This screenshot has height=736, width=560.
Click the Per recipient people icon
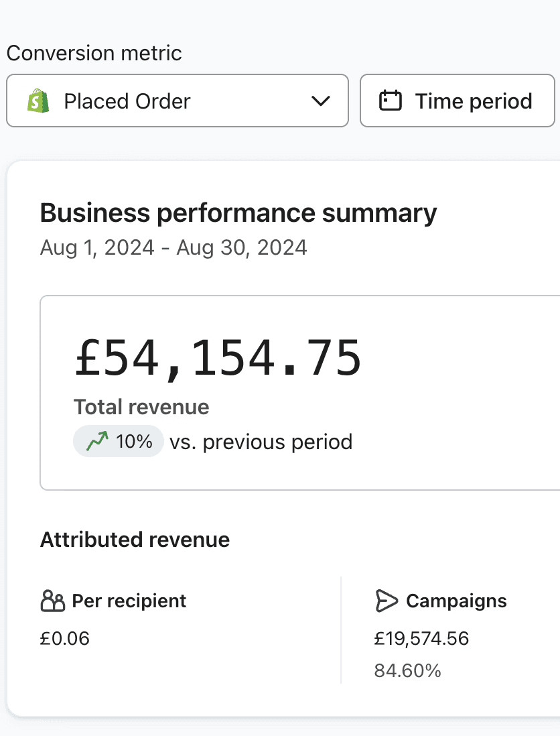tap(52, 601)
